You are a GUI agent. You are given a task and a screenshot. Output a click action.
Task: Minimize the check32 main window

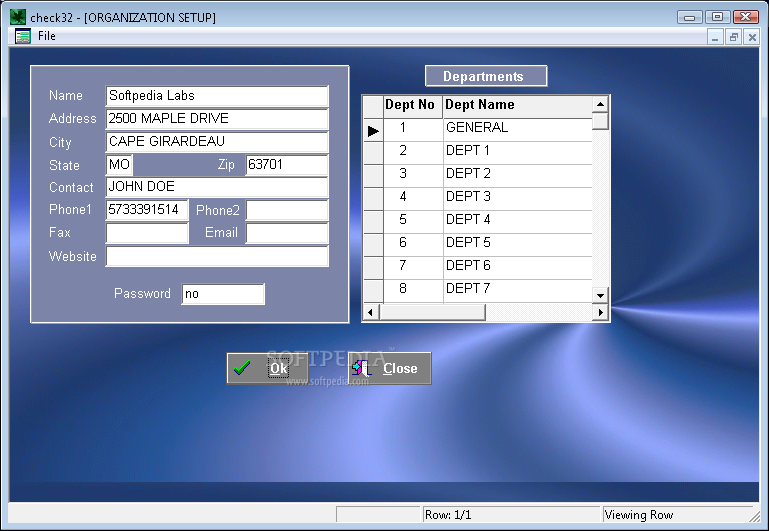tap(690, 17)
